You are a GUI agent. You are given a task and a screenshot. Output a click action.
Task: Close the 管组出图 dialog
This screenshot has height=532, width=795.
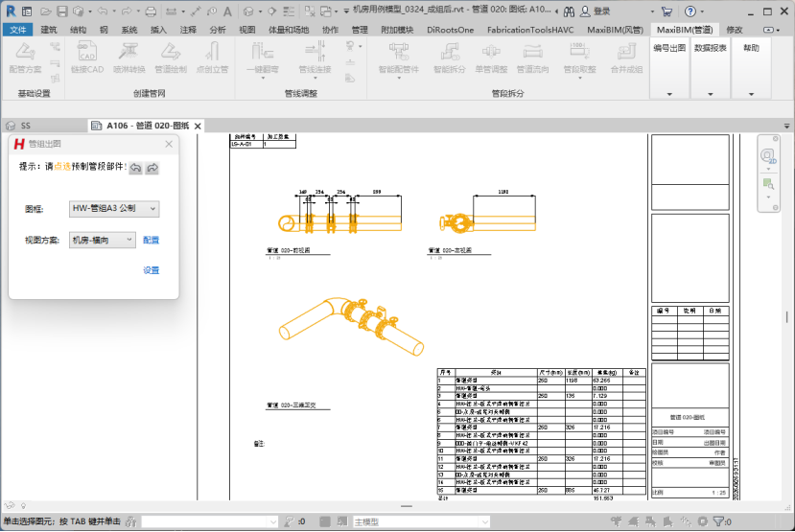pyautogui.click(x=169, y=145)
